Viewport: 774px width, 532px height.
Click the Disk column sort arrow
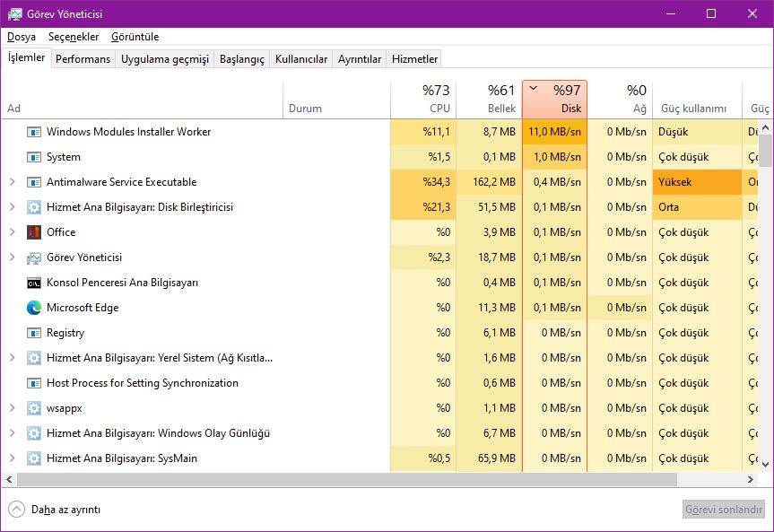coord(533,89)
